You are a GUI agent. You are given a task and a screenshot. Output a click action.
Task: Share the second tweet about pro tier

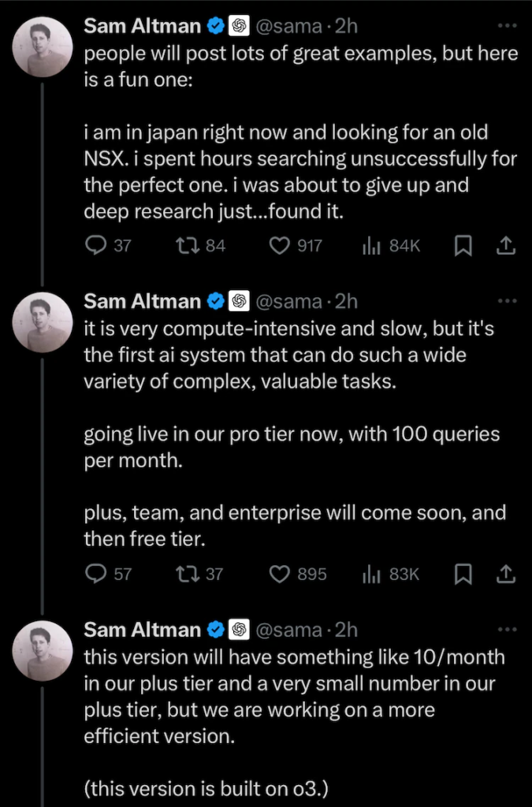pos(504,575)
